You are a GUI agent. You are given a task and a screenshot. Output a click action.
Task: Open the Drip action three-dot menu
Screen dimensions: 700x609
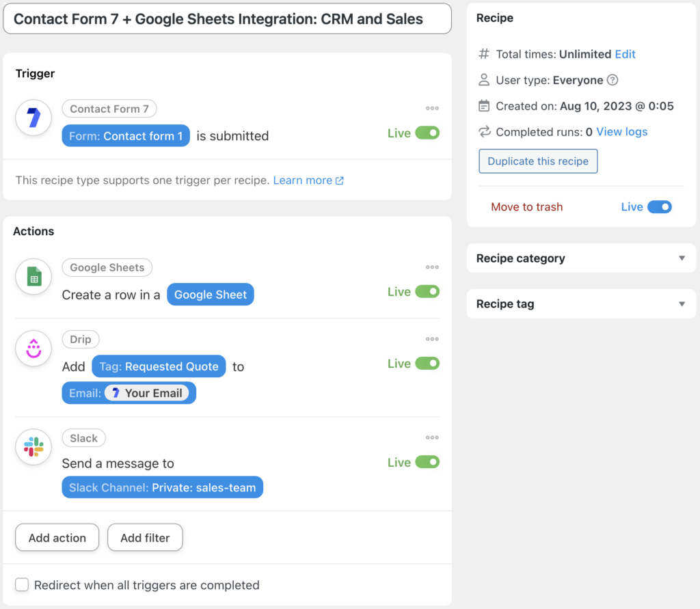(x=432, y=339)
